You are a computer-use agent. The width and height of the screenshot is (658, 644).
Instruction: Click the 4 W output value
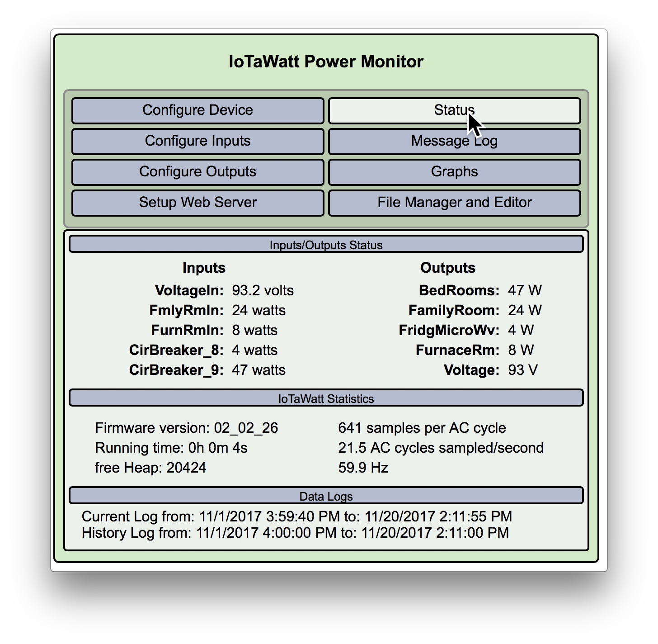tap(521, 330)
